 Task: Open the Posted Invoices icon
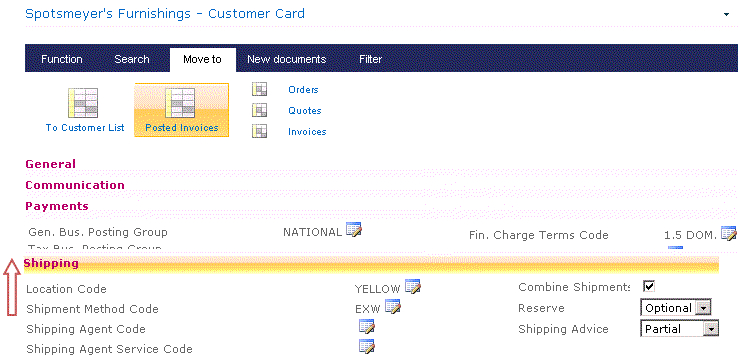pyautogui.click(x=180, y=103)
